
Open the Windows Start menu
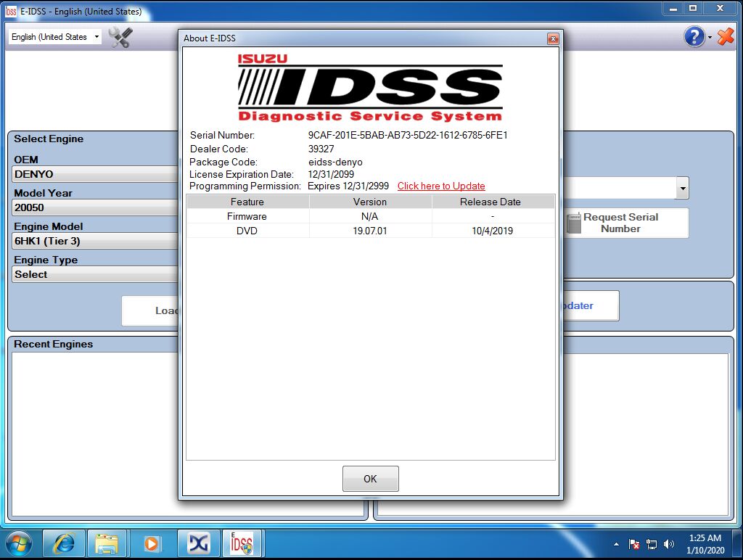point(18,544)
